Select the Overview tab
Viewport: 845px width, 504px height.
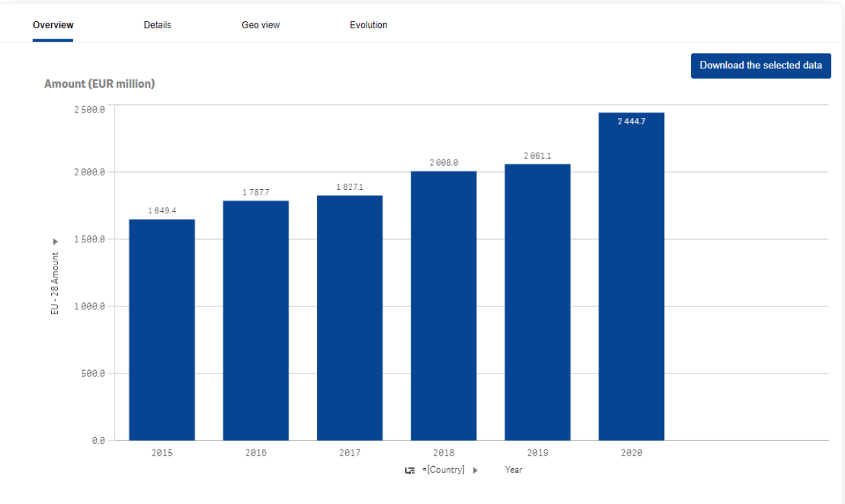[x=53, y=25]
